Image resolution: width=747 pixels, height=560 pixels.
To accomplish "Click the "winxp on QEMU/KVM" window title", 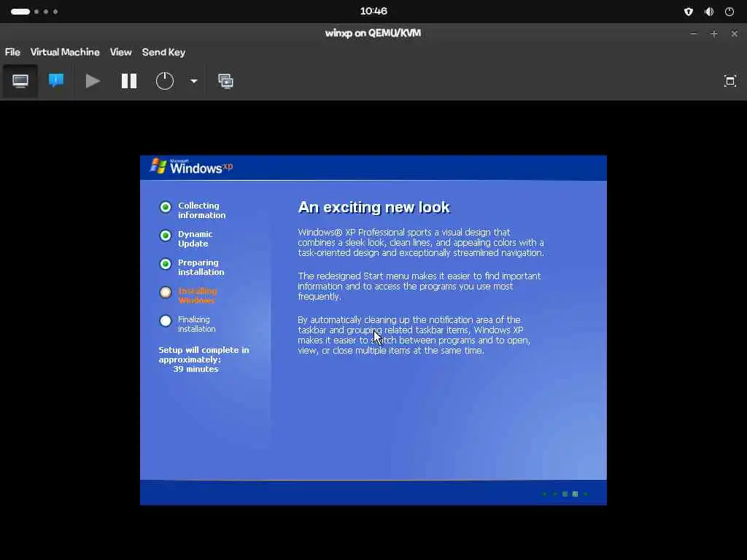I will click(x=373, y=34).
